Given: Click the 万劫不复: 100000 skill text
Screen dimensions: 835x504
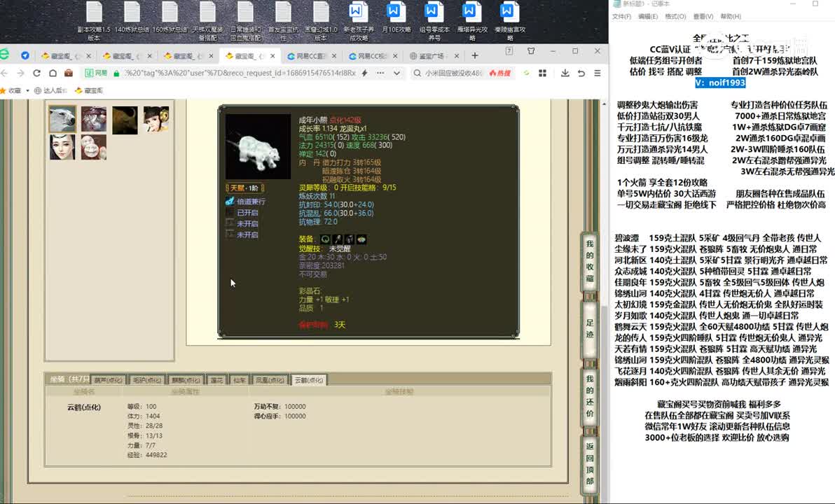Looking at the screenshot, I should click(280, 406).
